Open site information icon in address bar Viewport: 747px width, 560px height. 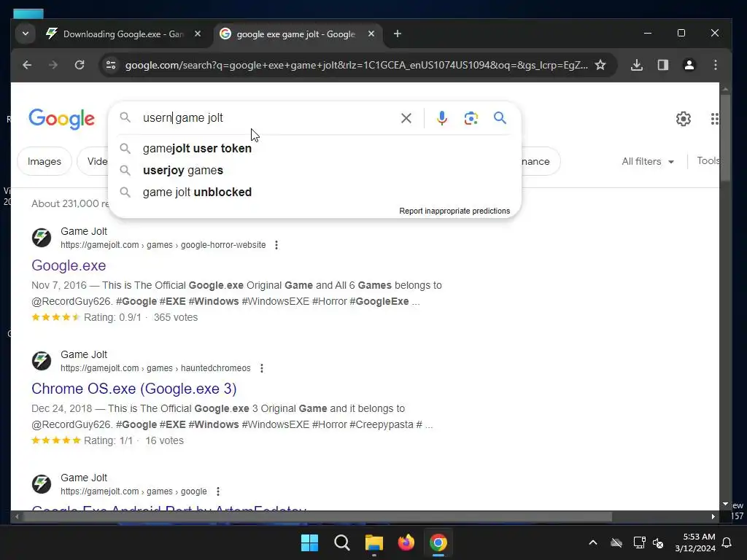pos(111,65)
